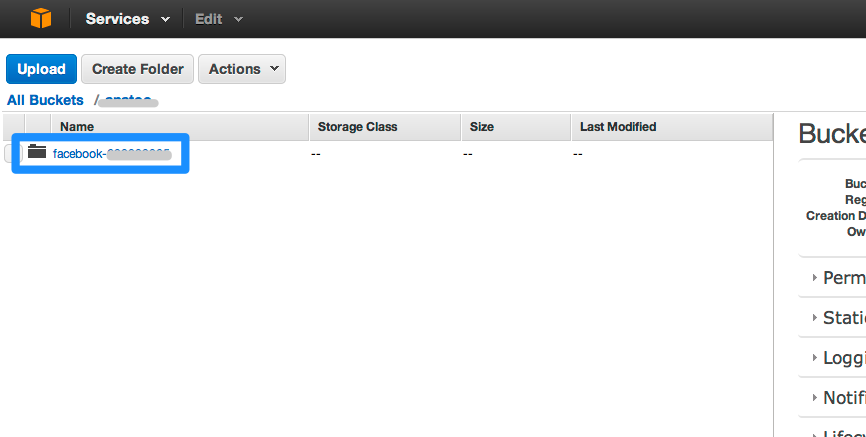This screenshot has height=437, width=866.
Task: Expand the Notifications section
Action: coord(842,398)
